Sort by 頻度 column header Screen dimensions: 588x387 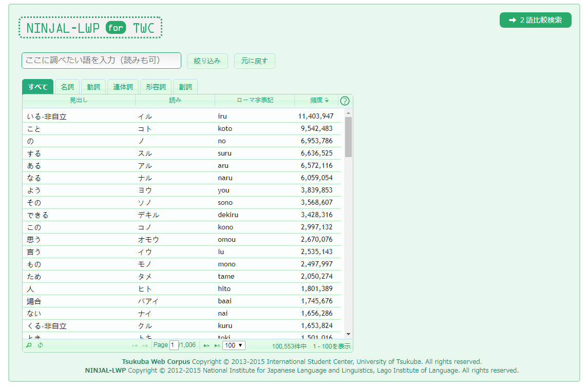pos(319,100)
